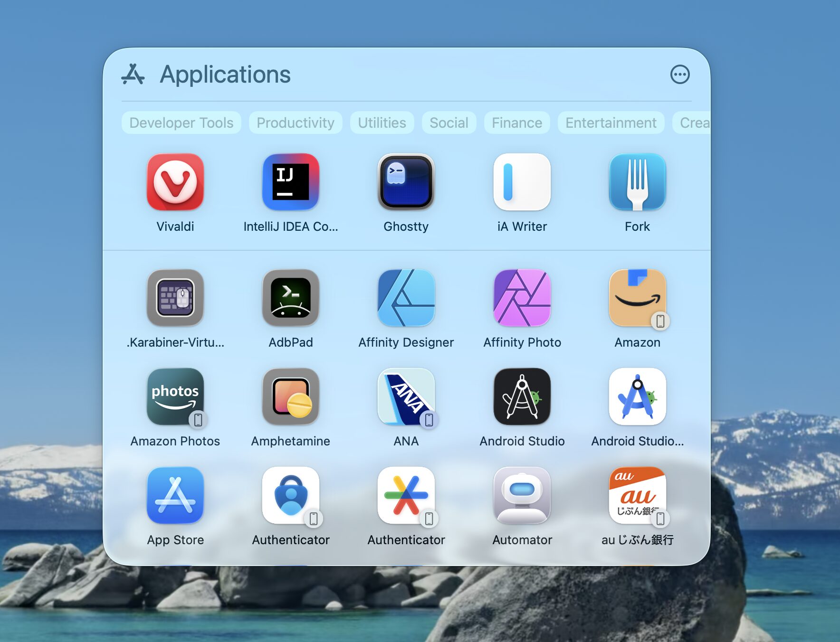Open the Ghostty terminal icon
Viewport: 840px width, 642px height.
pyautogui.click(x=406, y=182)
